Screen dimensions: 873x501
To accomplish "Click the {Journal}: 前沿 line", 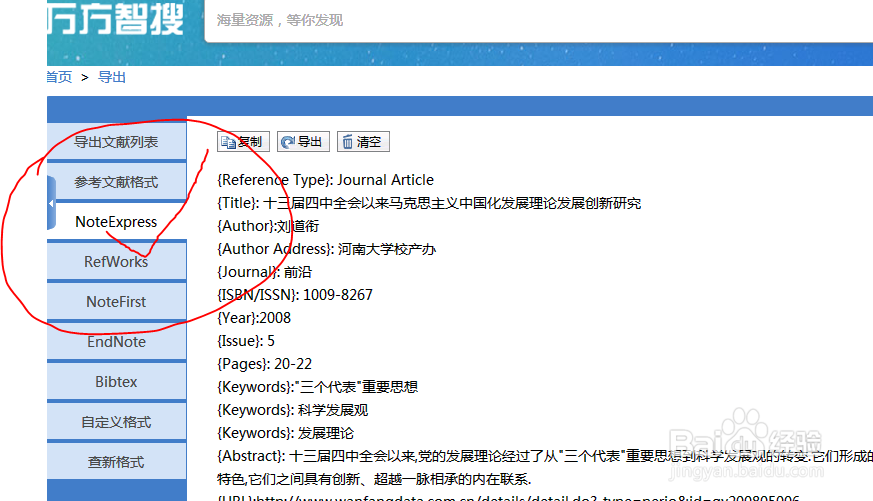I will [x=265, y=272].
